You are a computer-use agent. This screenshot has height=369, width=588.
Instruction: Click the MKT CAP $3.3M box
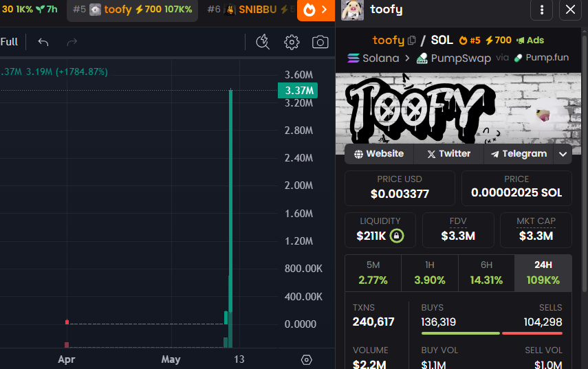536,230
